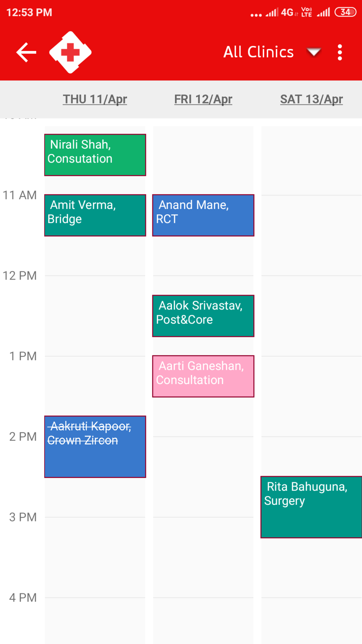362x644 pixels.
Task: Open Nirali Shah Consutation appointment
Action: 95,155
